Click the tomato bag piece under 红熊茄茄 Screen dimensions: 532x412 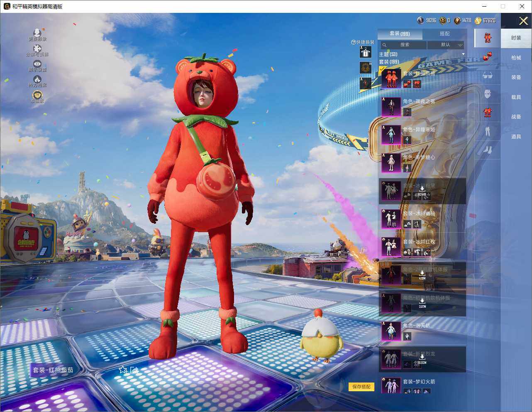pyautogui.click(x=407, y=84)
